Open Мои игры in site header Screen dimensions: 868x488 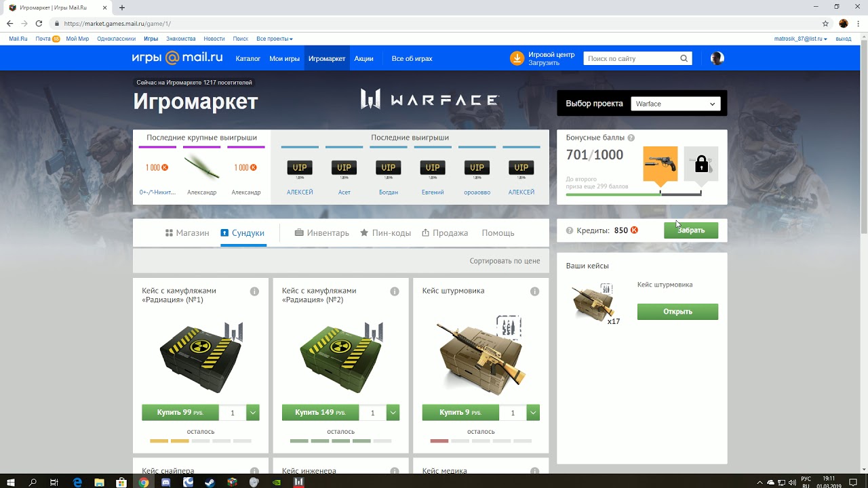284,58
